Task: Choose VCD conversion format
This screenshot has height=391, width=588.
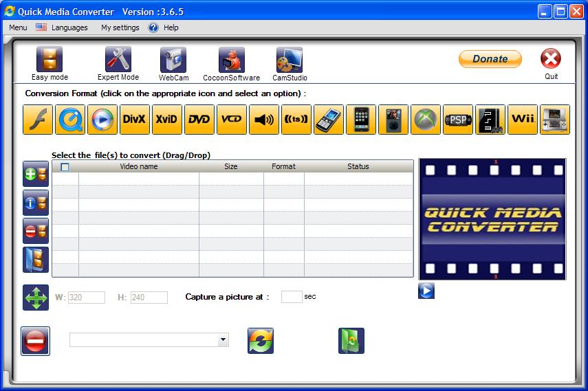Action: coord(232,120)
